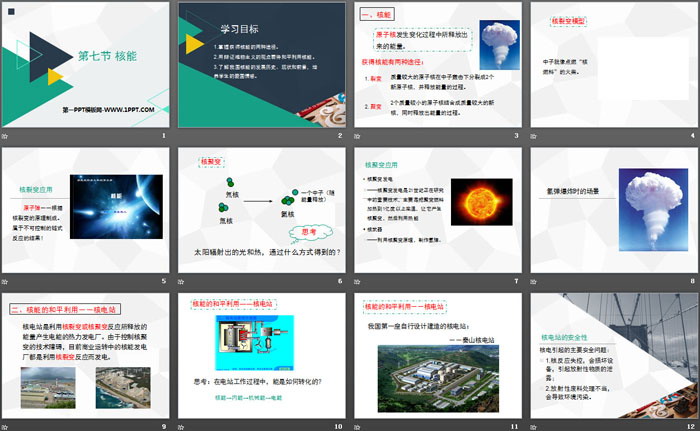Image resolution: width=700 pixels, height=431 pixels.
Task: Click slide number label 7
Action: (517, 281)
